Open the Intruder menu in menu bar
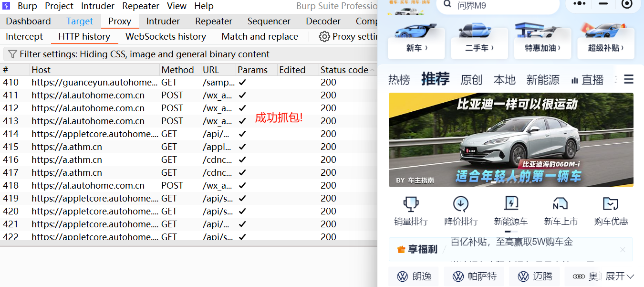The height and width of the screenshot is (287, 644). (x=98, y=6)
